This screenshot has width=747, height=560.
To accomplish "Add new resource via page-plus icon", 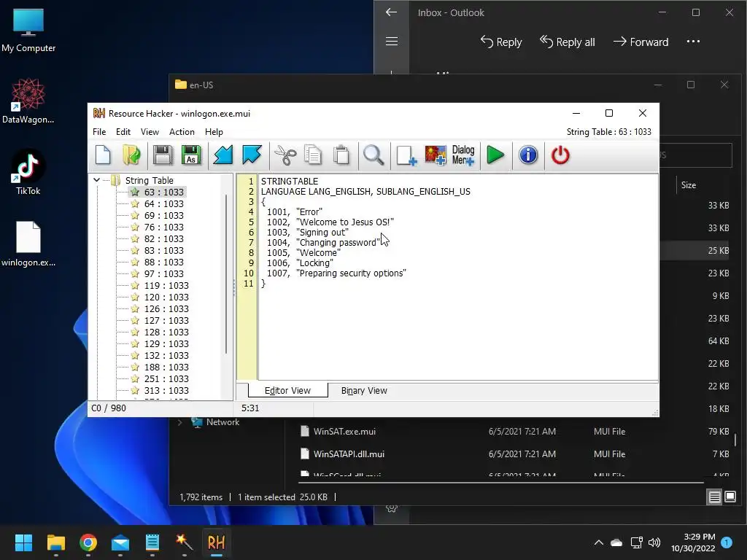I will pos(406,155).
